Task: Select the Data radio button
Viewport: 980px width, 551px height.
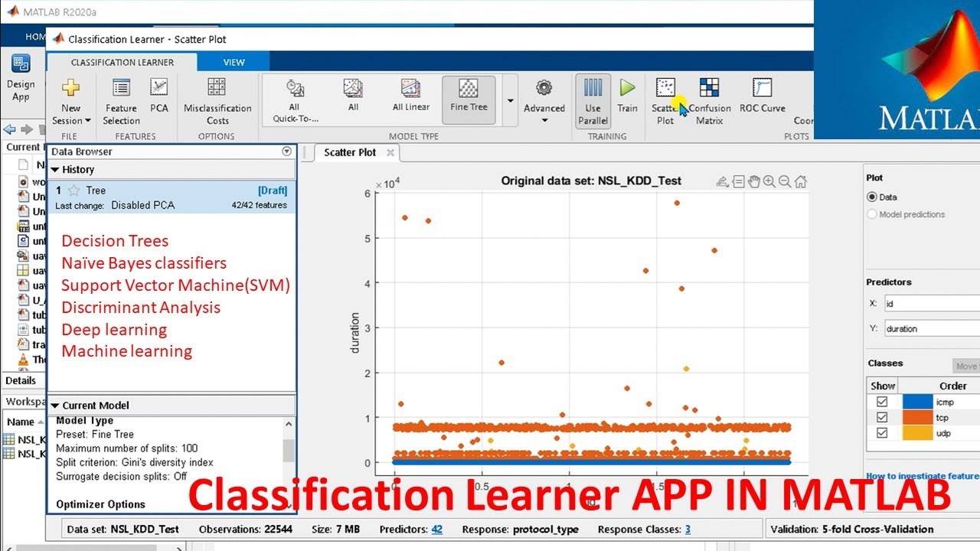Action: click(x=872, y=197)
